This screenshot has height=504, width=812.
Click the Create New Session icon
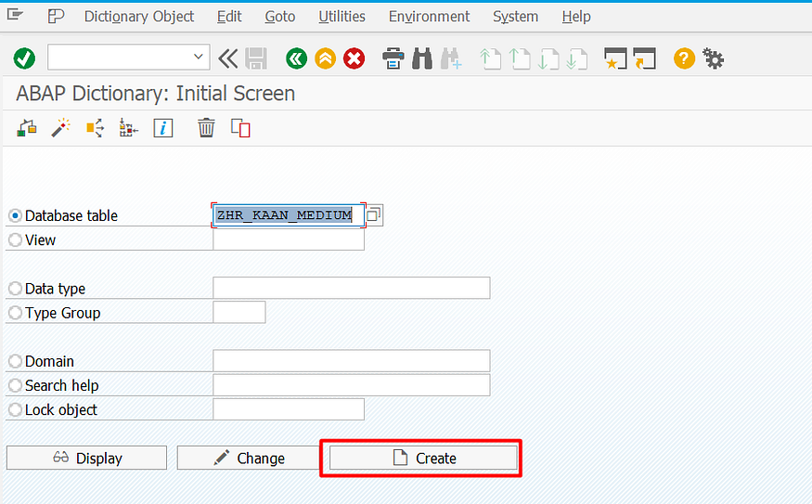pyautogui.click(x=616, y=58)
